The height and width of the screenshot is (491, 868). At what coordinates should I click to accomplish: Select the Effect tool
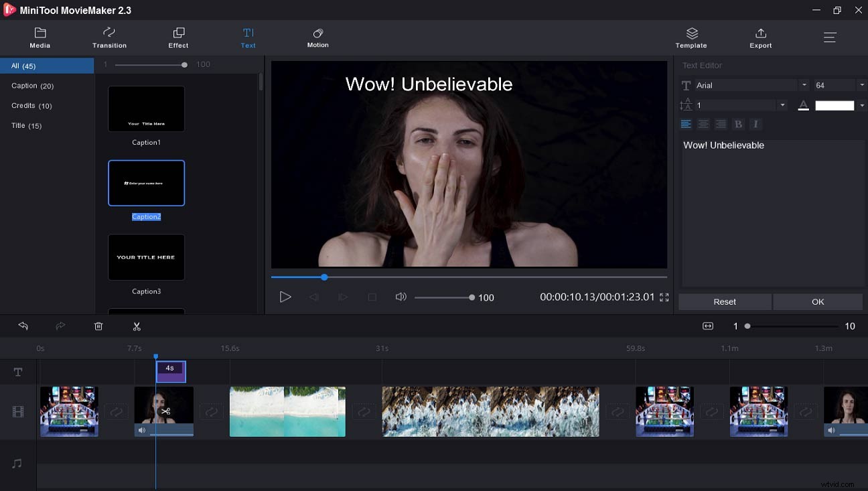point(178,37)
